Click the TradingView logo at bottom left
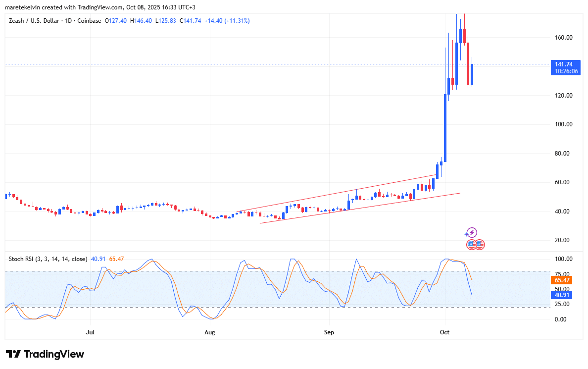Image resolution: width=588 pixels, height=369 pixels. click(x=45, y=354)
